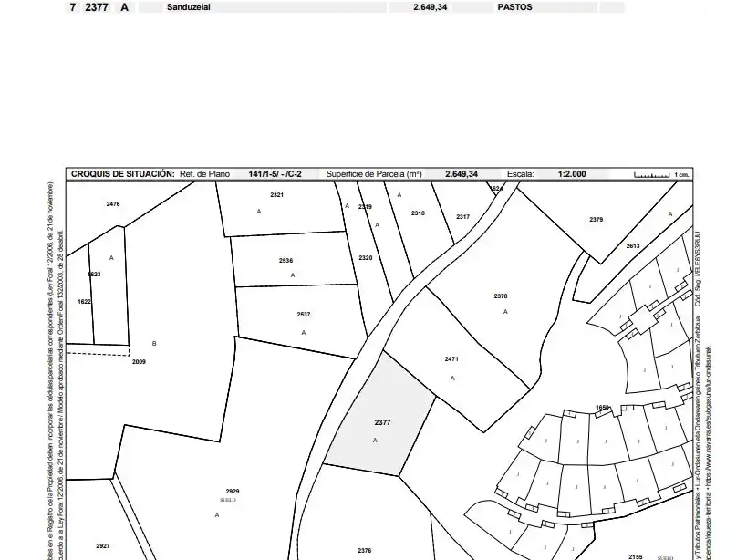
Task: Select parcel 2537 label on the map
Action: (304, 315)
